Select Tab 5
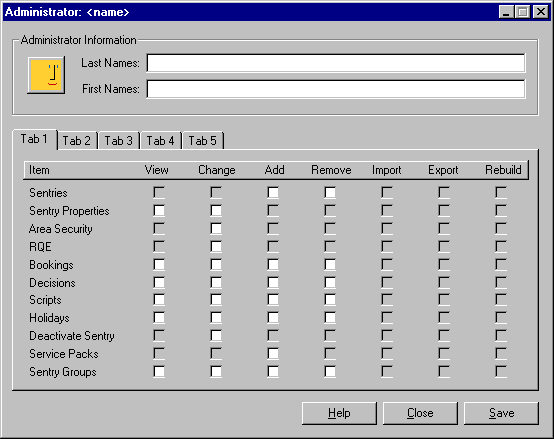 pyautogui.click(x=202, y=141)
